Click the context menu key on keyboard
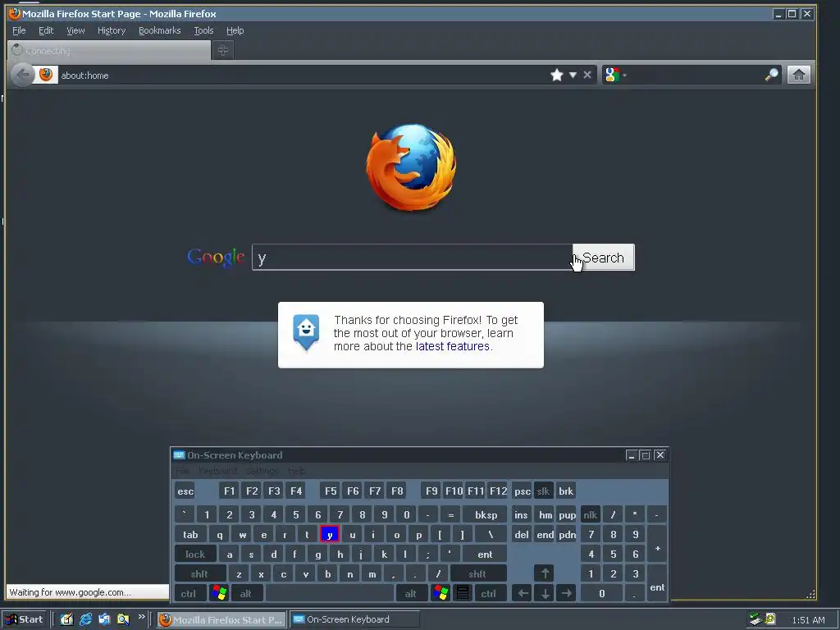The image size is (840, 630). point(463,593)
